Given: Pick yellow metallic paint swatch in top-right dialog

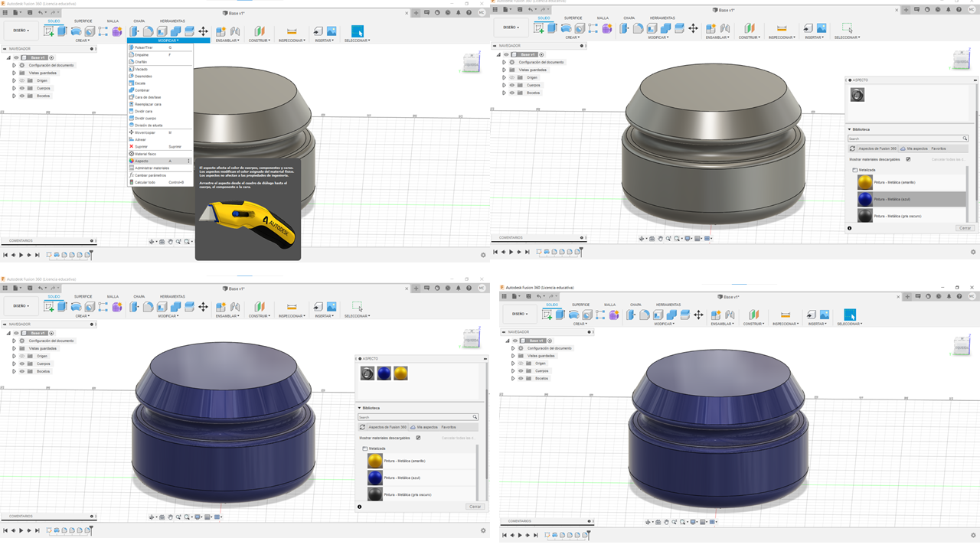Looking at the screenshot, I should pos(865,182).
